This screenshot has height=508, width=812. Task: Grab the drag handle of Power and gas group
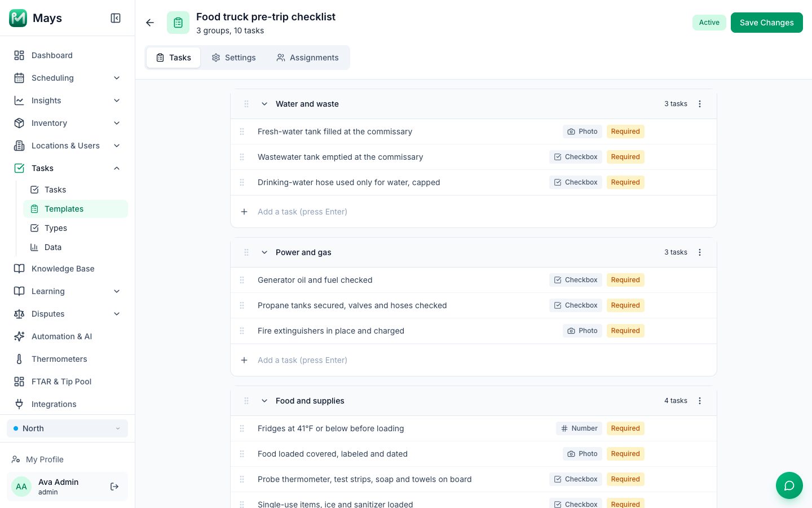coord(246,252)
